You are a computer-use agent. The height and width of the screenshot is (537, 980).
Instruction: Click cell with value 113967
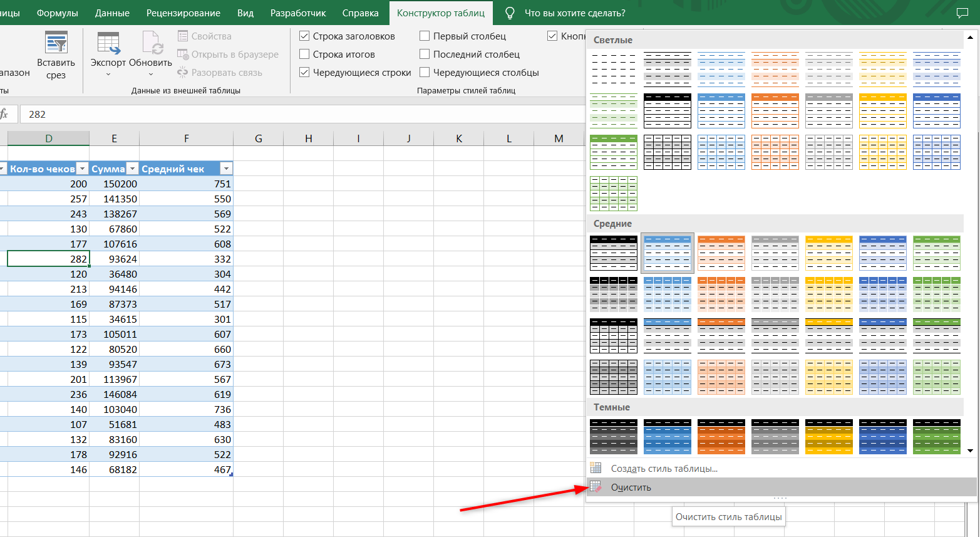[114, 379]
